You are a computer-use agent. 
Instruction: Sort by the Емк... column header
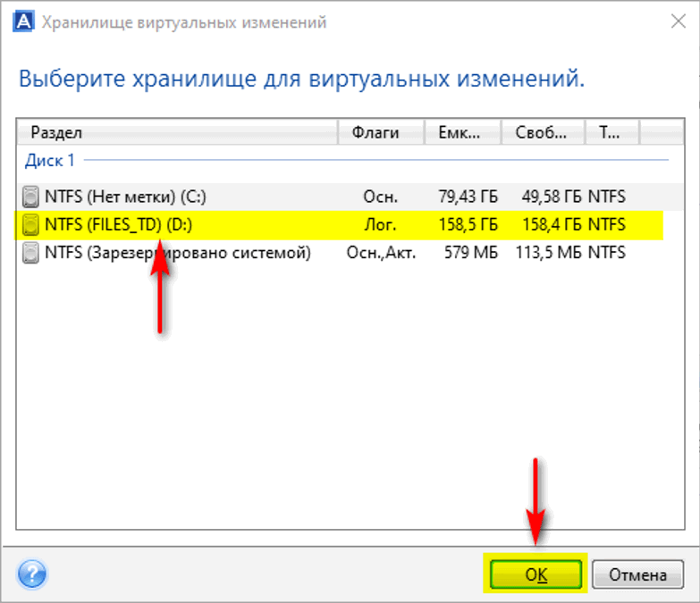(x=462, y=132)
